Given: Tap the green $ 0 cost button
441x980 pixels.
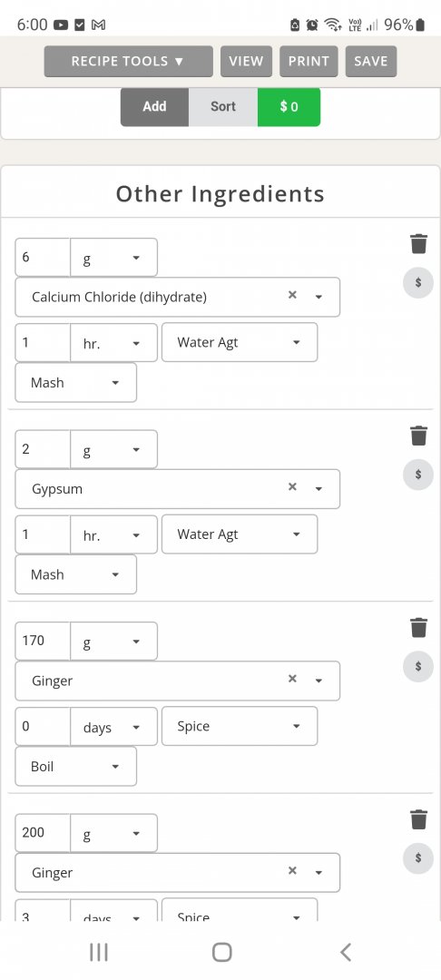Looking at the screenshot, I should click(289, 106).
